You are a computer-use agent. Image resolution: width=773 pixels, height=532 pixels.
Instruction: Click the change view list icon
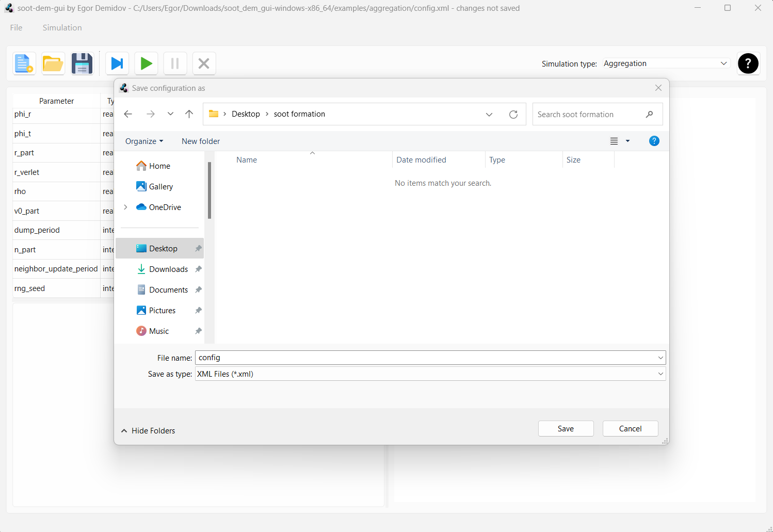pyautogui.click(x=614, y=141)
